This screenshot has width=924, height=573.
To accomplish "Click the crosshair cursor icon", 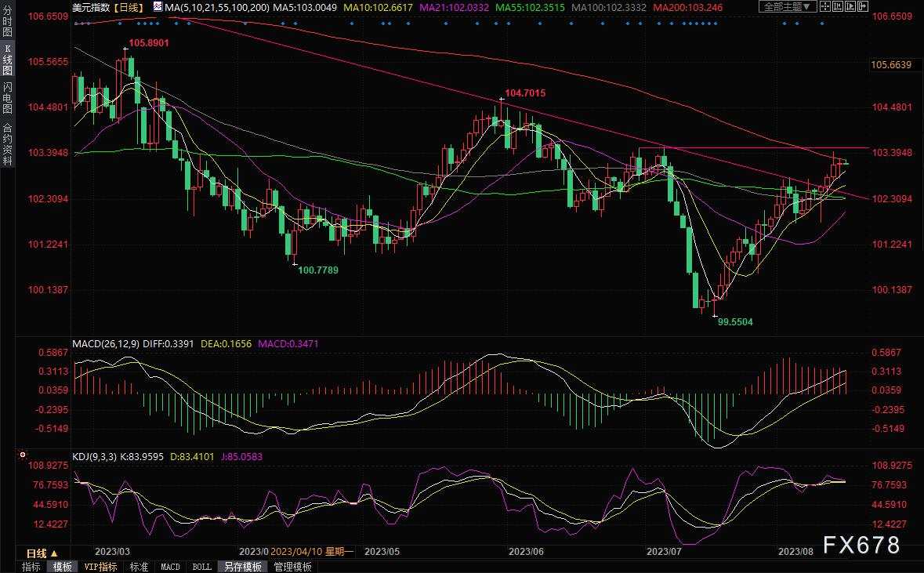I will pos(825,6).
